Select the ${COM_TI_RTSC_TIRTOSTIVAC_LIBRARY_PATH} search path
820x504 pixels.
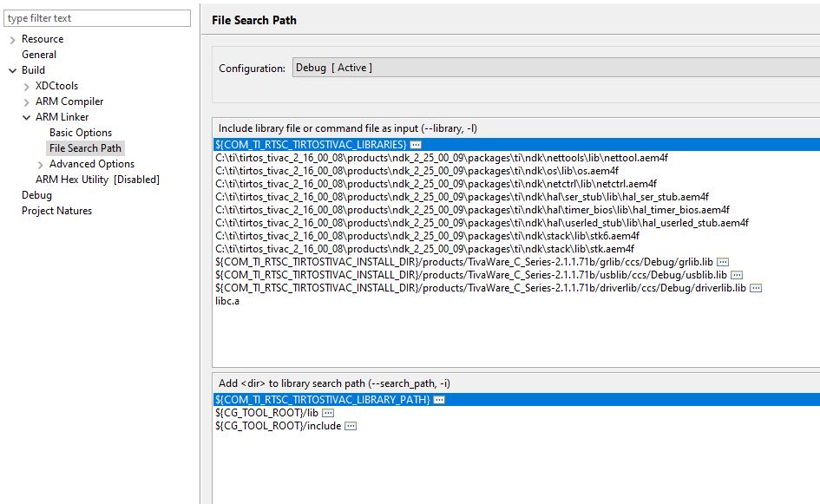pos(516,400)
